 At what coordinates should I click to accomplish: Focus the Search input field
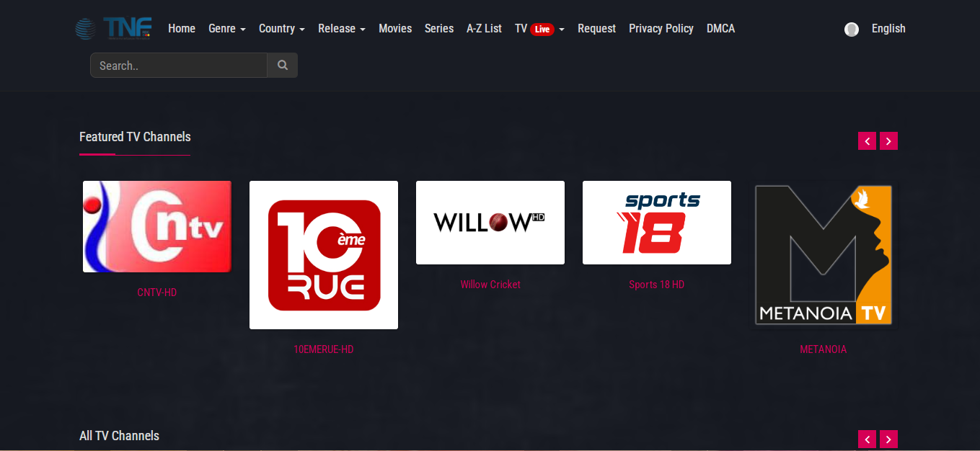pos(179,66)
